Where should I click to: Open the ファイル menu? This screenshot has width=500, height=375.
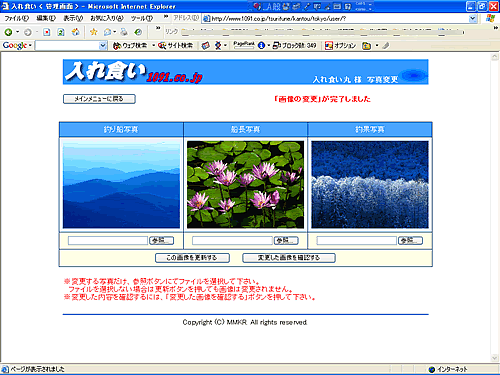click(16, 18)
